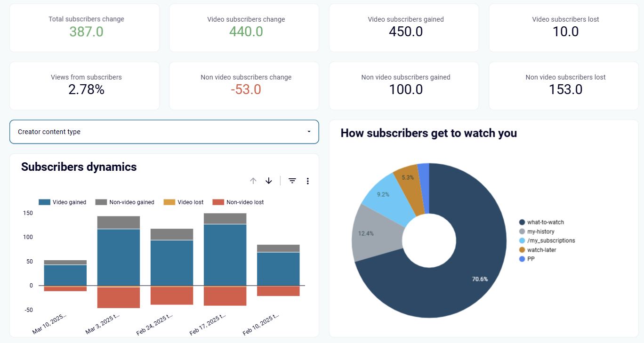Click the Views from subscribers label
This screenshot has width=644, height=343.
pos(86,77)
